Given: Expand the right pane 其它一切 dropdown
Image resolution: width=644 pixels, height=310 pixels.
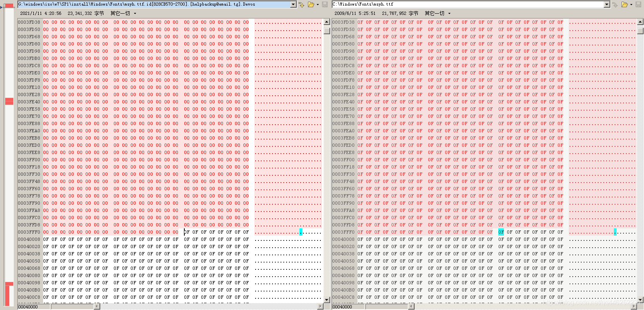Looking at the screenshot, I should tap(449, 14).
